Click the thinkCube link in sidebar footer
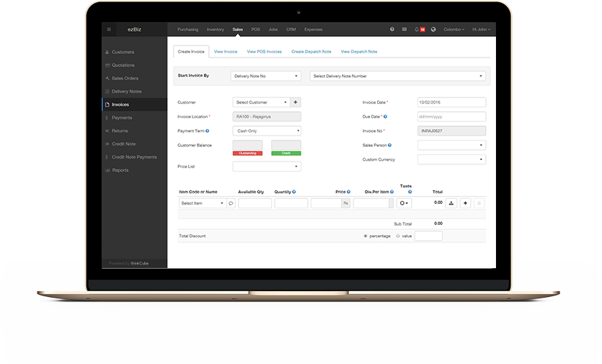 tap(140, 263)
